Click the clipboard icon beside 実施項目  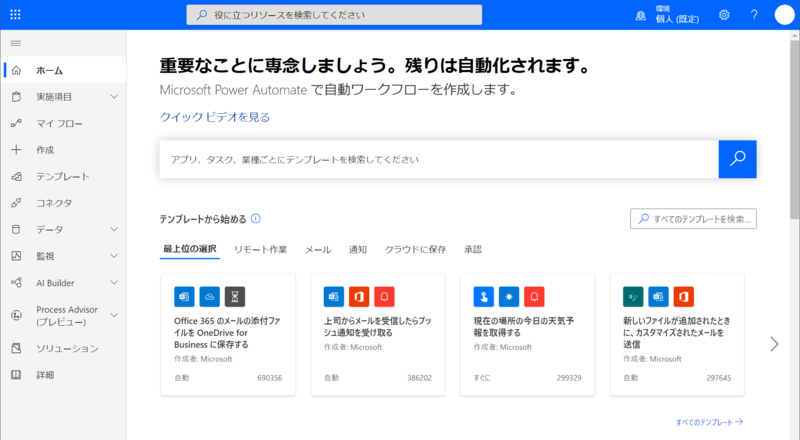tap(16, 96)
